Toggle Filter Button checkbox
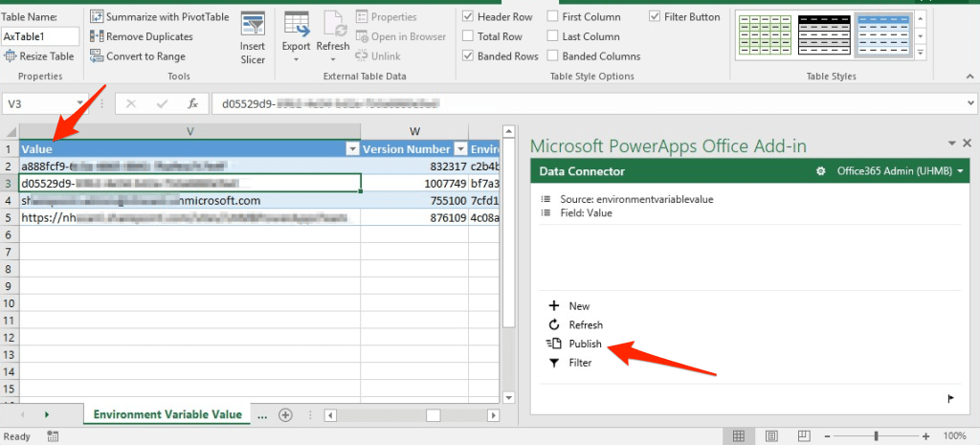Viewport: 980px width, 445px height. tap(655, 17)
